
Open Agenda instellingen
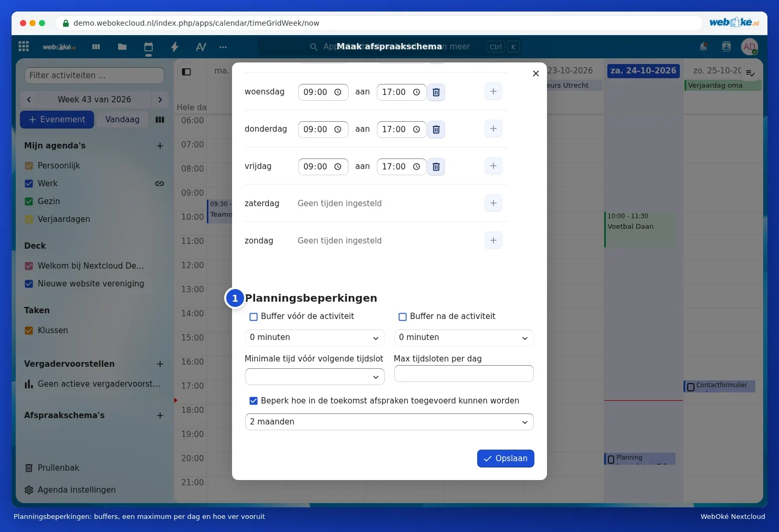70,490
